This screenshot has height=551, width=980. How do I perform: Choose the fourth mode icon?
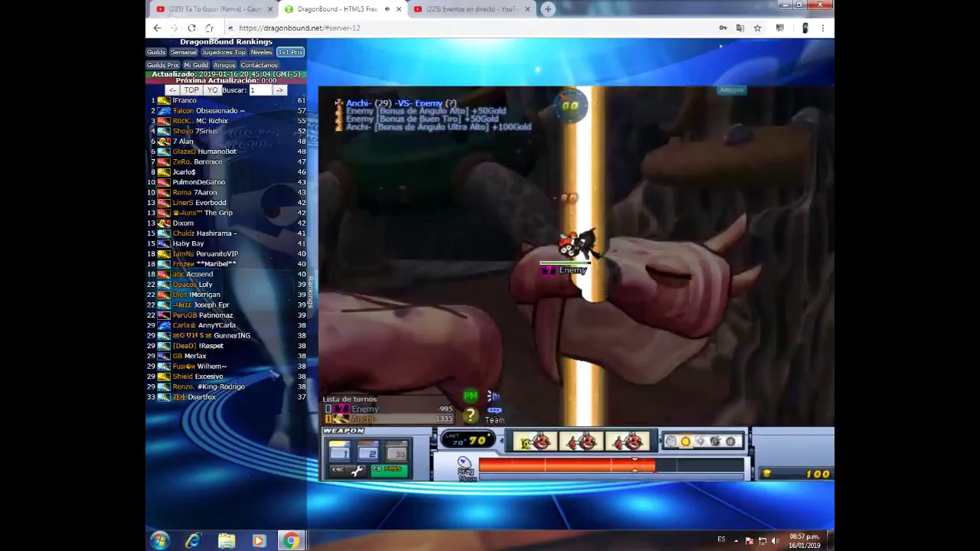715,441
